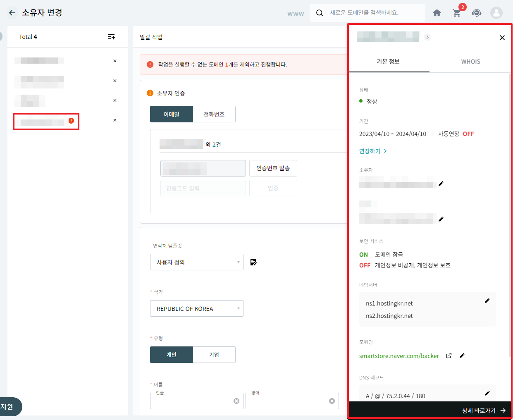The image size is (513, 420).
Task: Click the add-to-list icon beside Total 4
Action: pos(112,37)
